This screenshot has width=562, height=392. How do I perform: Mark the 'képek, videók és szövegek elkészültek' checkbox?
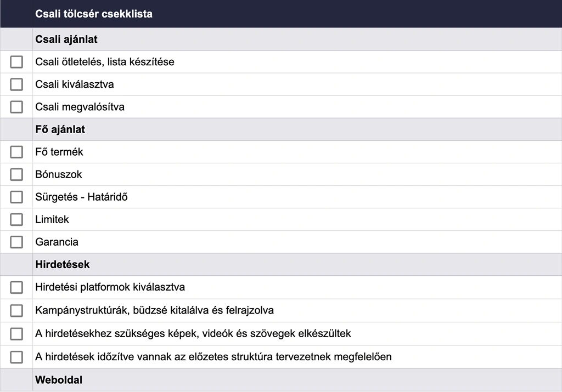coord(16,333)
